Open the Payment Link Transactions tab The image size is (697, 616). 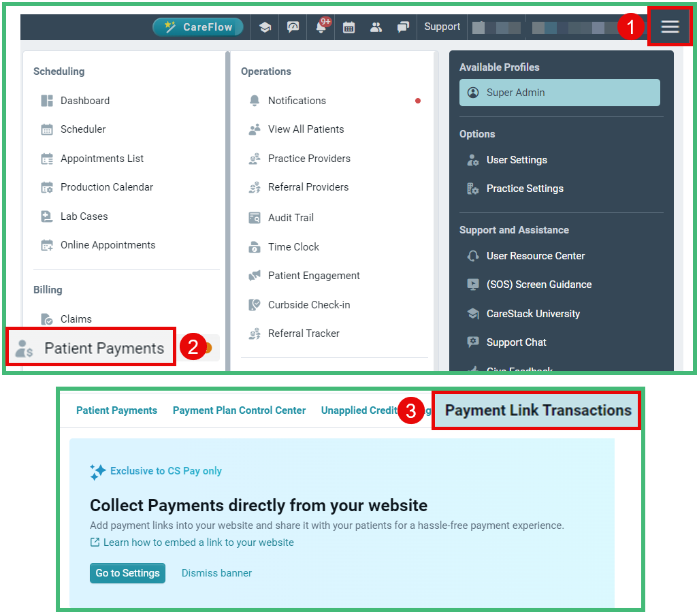(x=536, y=411)
